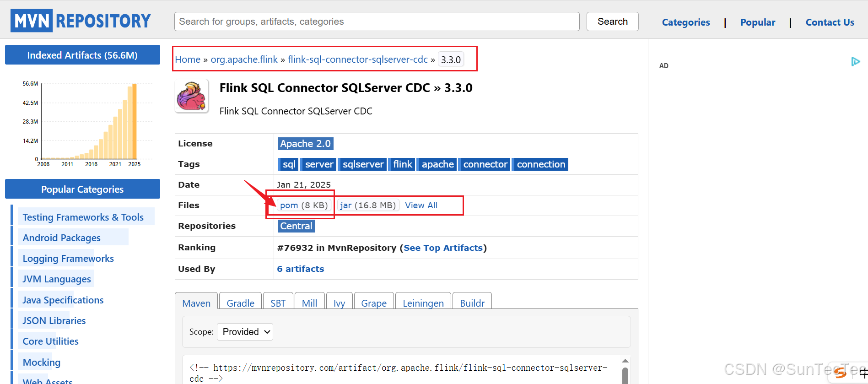868x384 pixels.
Task: Open org.apache.flink breadcrumb link
Action: click(x=244, y=59)
